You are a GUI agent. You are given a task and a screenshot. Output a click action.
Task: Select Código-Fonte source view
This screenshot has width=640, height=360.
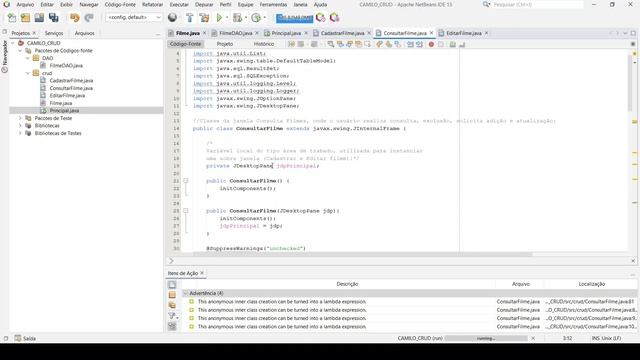[x=186, y=44]
